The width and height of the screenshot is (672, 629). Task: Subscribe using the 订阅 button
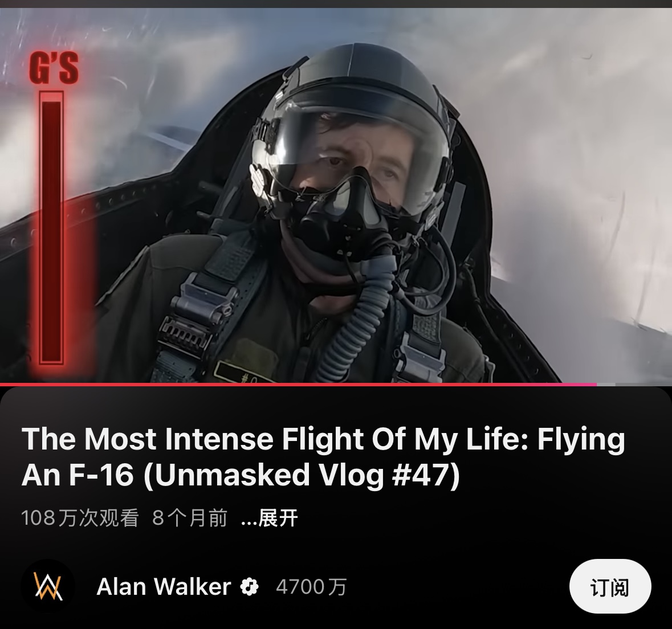[x=610, y=587]
